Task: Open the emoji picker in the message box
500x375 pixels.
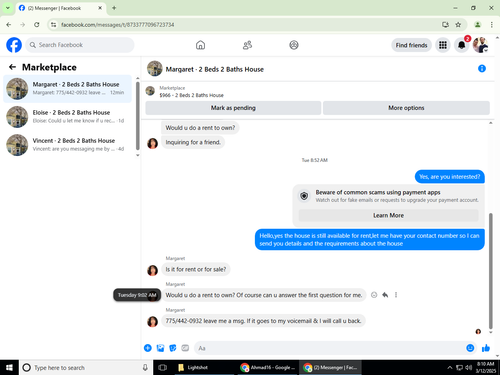Action: coord(470,348)
